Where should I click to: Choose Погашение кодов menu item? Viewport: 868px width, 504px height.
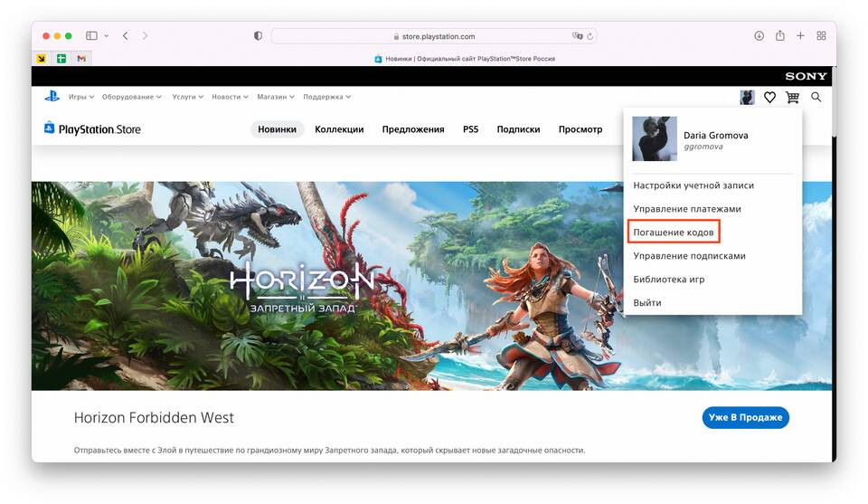674,232
